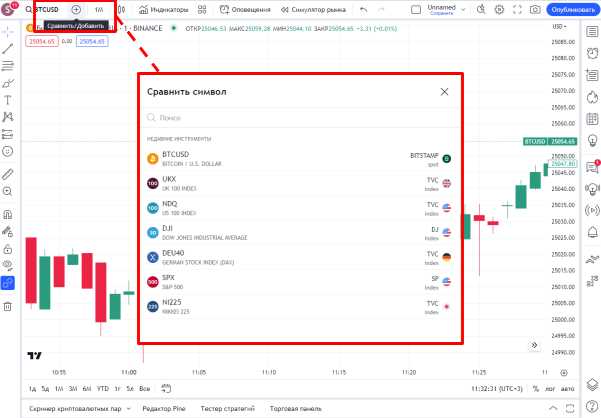Jump to latest bar double-arrow
601x418 pixels.
[x=534, y=345]
